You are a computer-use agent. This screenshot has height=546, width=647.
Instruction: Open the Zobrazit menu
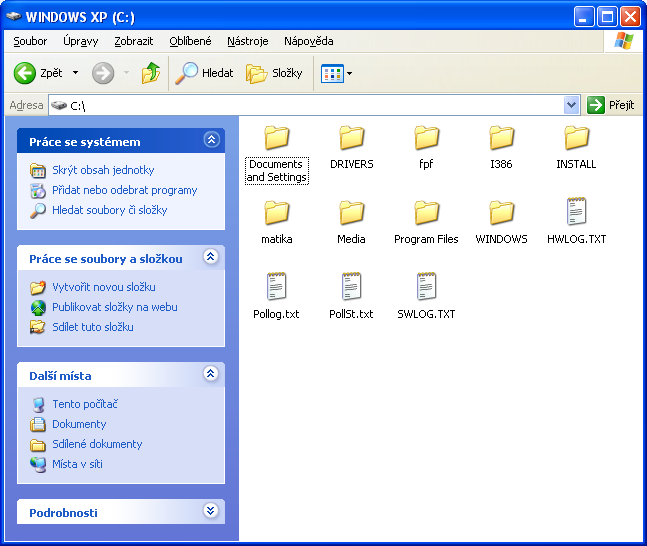[x=133, y=41]
